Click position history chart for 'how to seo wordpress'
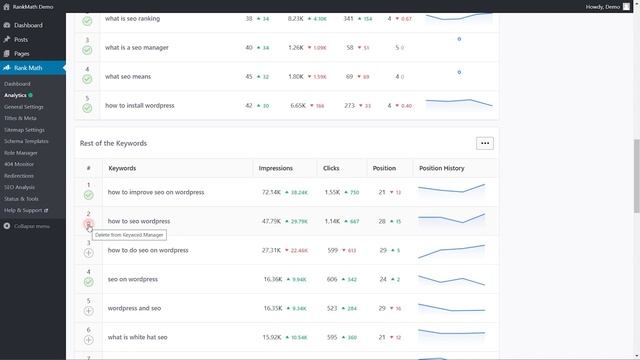Image resolution: width=640 pixels, height=360 pixels. [x=451, y=219]
